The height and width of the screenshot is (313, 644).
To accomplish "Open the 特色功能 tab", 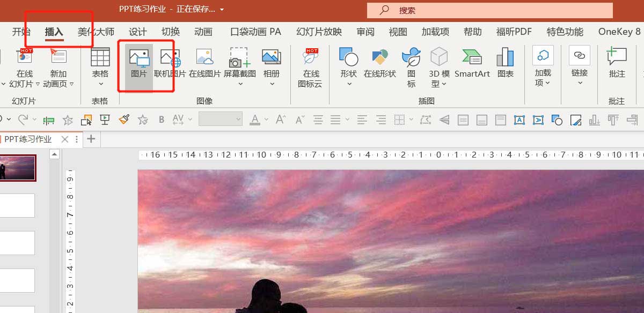I will 565,32.
